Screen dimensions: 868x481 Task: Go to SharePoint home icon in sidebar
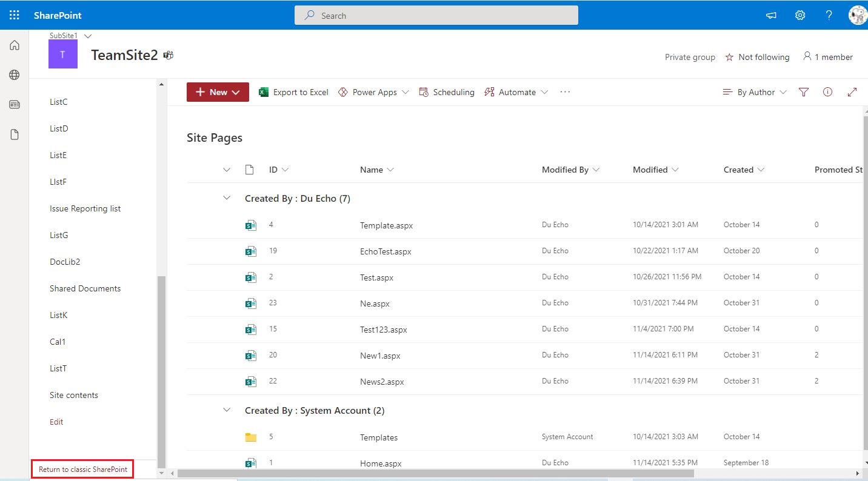[x=15, y=45]
